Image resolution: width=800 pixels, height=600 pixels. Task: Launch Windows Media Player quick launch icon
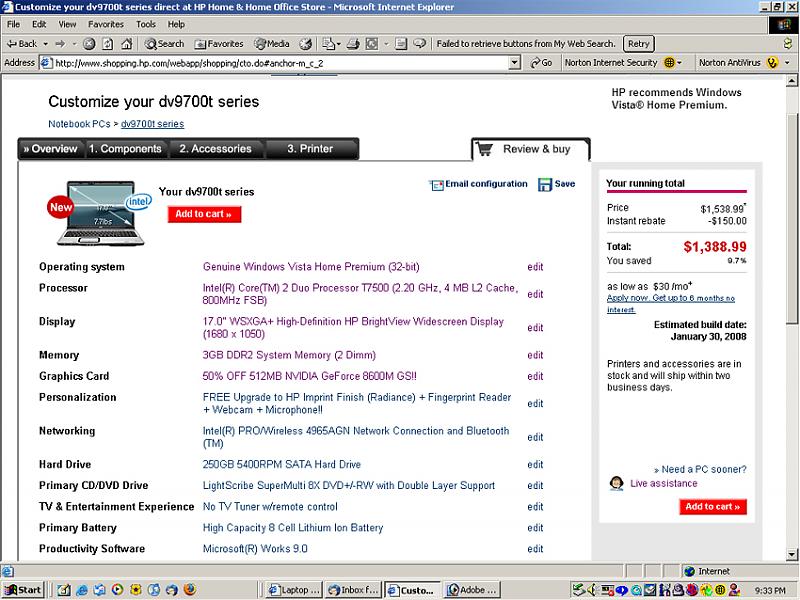[117, 590]
